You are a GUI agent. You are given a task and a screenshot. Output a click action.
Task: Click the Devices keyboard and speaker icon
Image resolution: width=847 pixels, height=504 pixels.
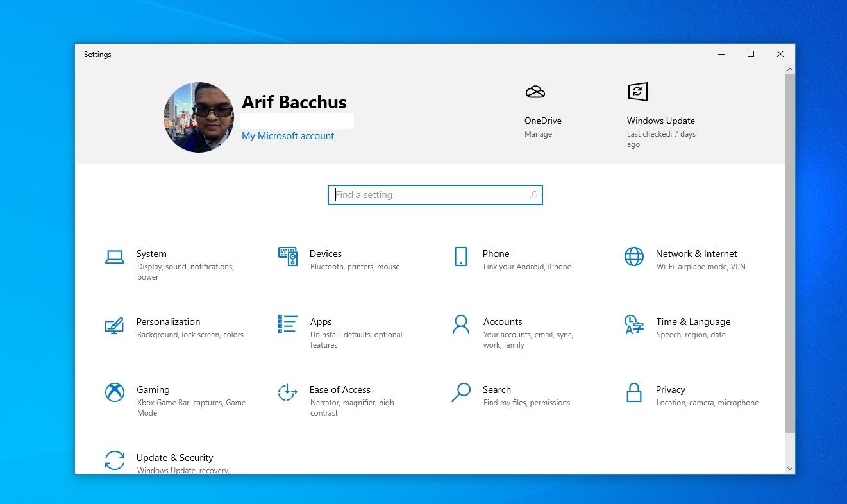[288, 256]
